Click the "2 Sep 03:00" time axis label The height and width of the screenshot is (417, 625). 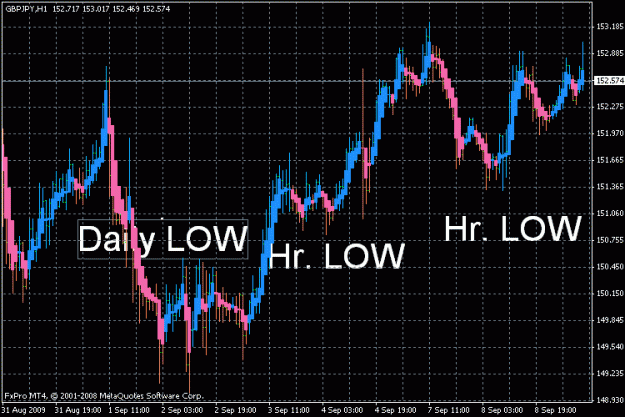coord(182,410)
